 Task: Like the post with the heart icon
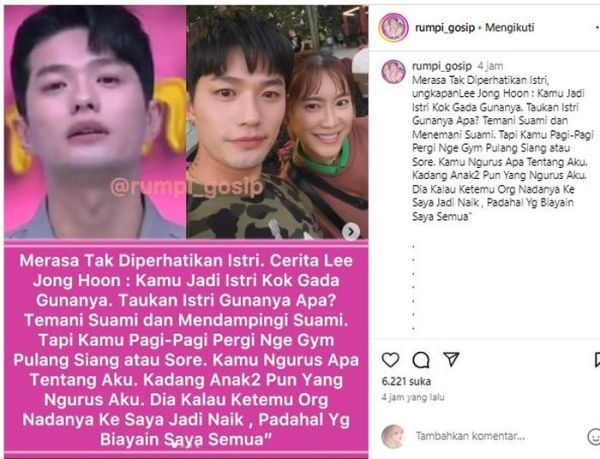390,360
